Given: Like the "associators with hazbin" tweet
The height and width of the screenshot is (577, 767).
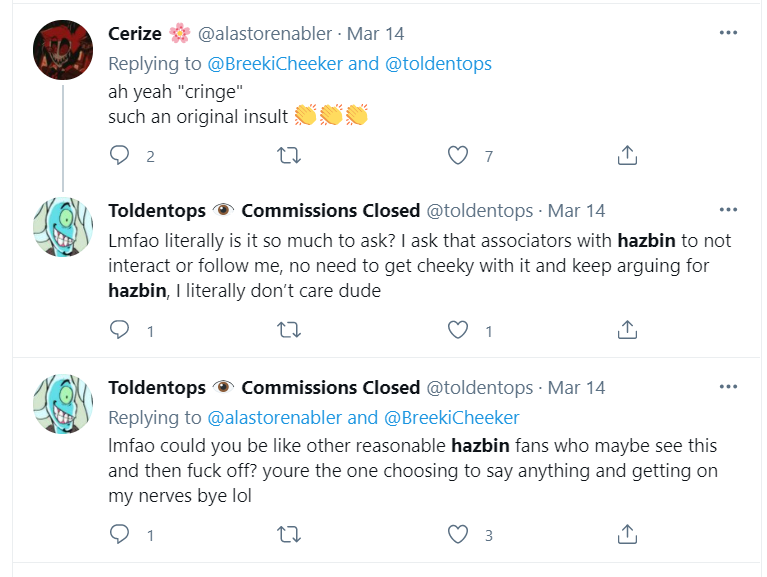Looking at the screenshot, I should (x=458, y=330).
